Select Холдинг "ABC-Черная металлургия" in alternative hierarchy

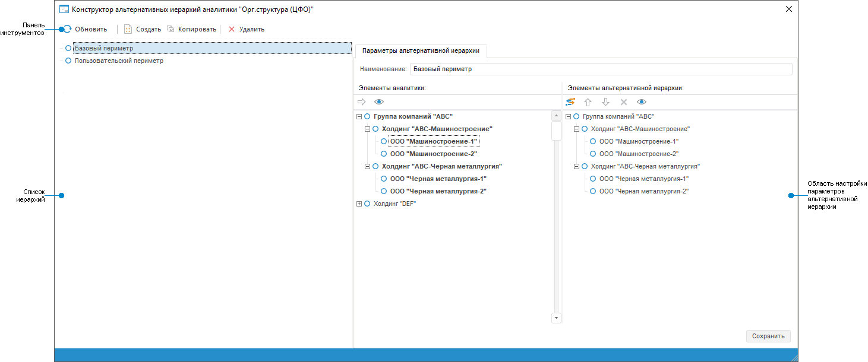(x=645, y=166)
